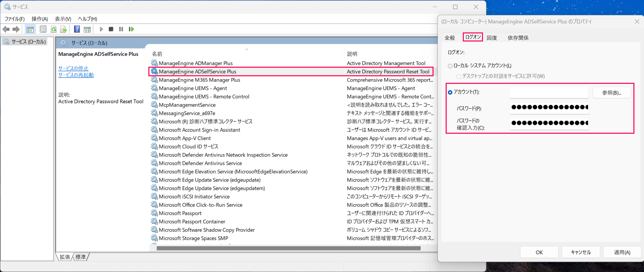
Task: Open the 表示(V) menu
Action: pos(63,19)
